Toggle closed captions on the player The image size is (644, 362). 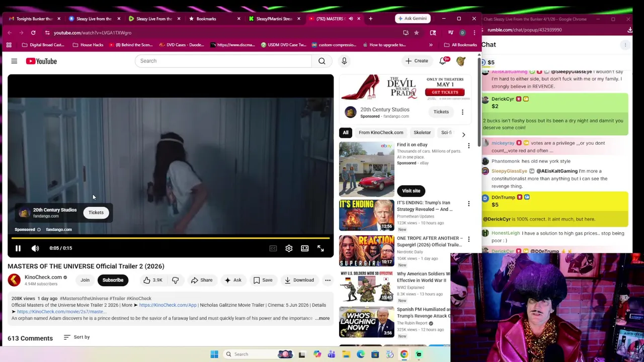[x=273, y=248]
